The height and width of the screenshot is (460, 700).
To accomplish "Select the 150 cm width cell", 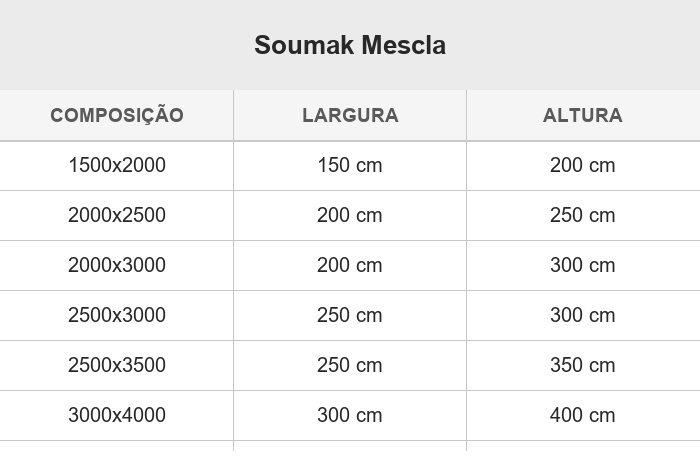I will point(350,166).
